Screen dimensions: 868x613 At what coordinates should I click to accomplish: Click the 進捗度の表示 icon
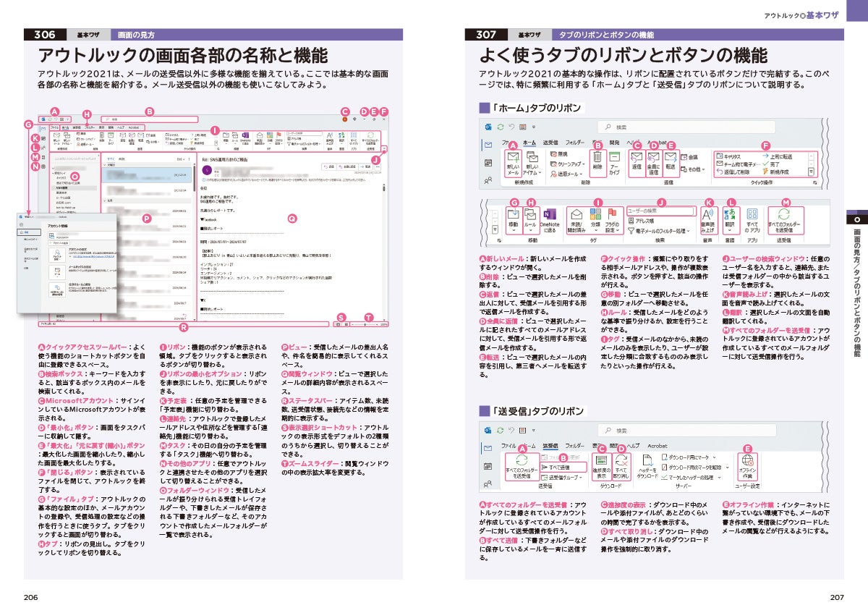602,468
